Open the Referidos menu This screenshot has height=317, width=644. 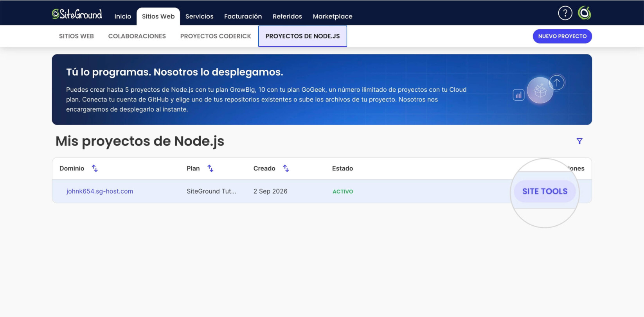click(x=287, y=16)
